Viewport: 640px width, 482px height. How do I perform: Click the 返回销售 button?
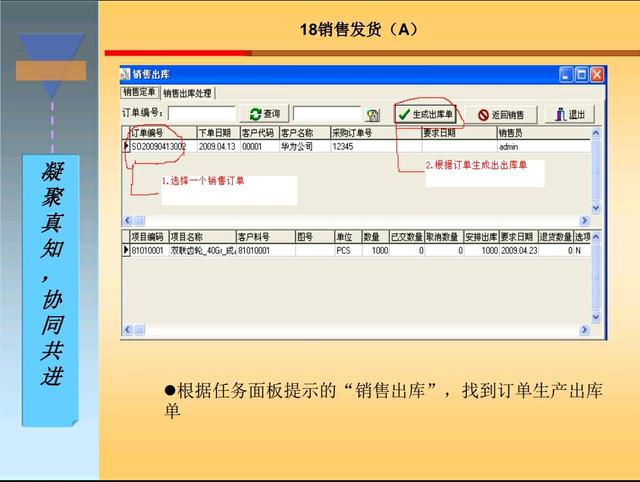tap(501, 115)
